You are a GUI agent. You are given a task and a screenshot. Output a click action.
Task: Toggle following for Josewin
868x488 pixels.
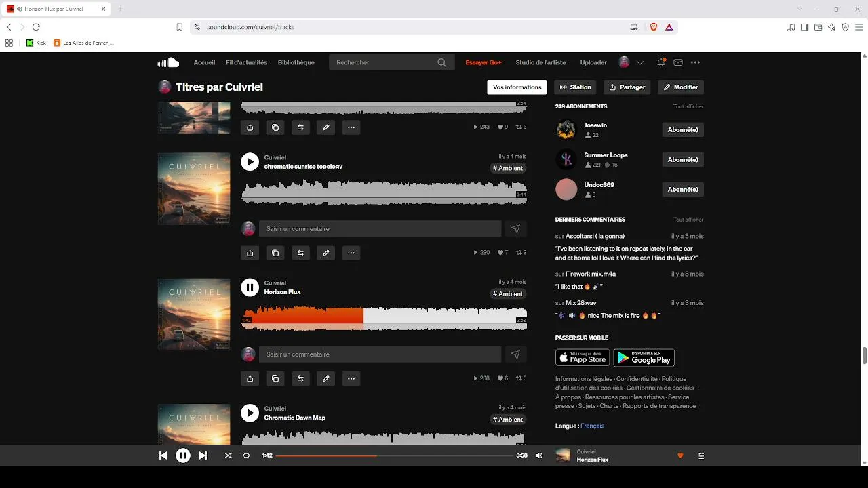pos(683,129)
